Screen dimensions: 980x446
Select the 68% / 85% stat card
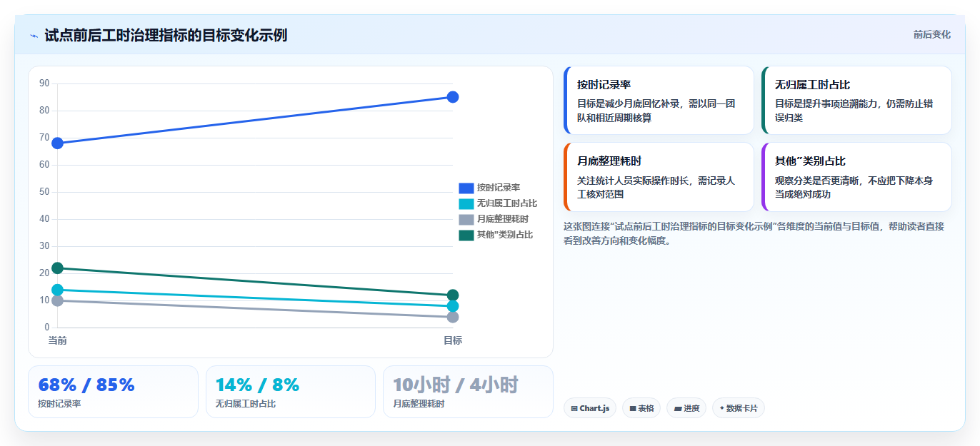coord(113,392)
